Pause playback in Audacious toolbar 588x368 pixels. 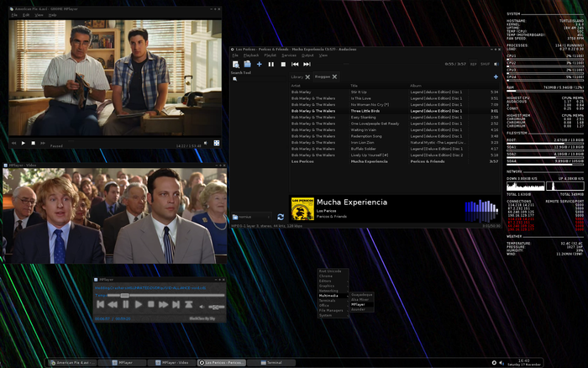[271, 64]
